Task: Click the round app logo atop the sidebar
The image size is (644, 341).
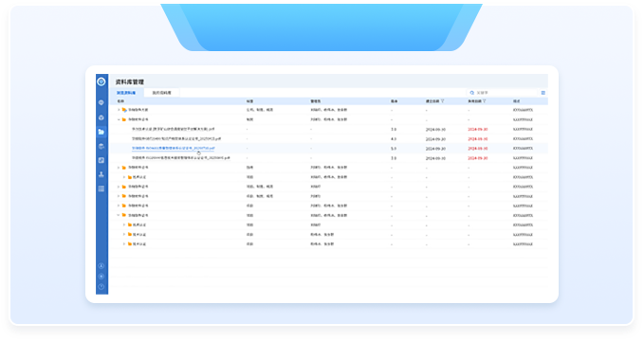Action: click(x=101, y=81)
